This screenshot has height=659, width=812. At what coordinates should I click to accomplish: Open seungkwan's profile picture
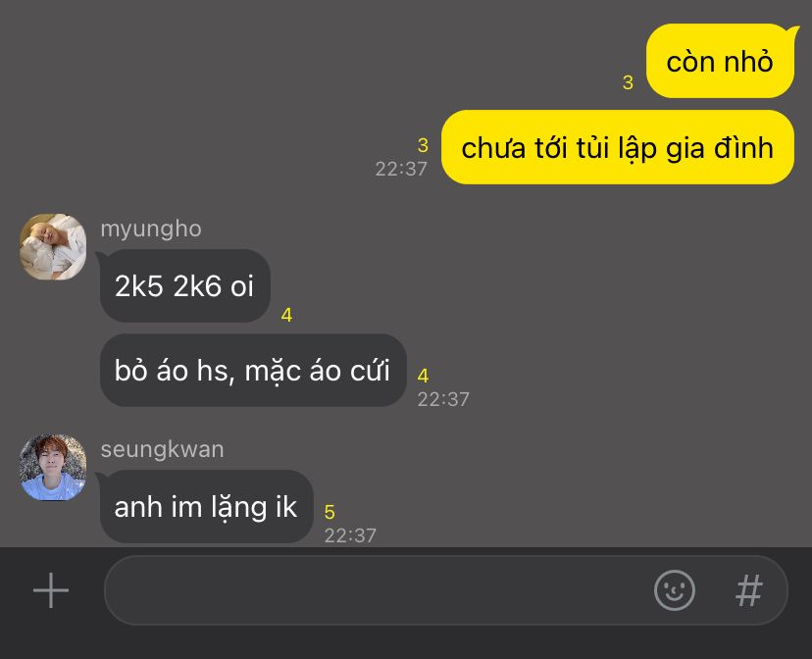coord(53,468)
